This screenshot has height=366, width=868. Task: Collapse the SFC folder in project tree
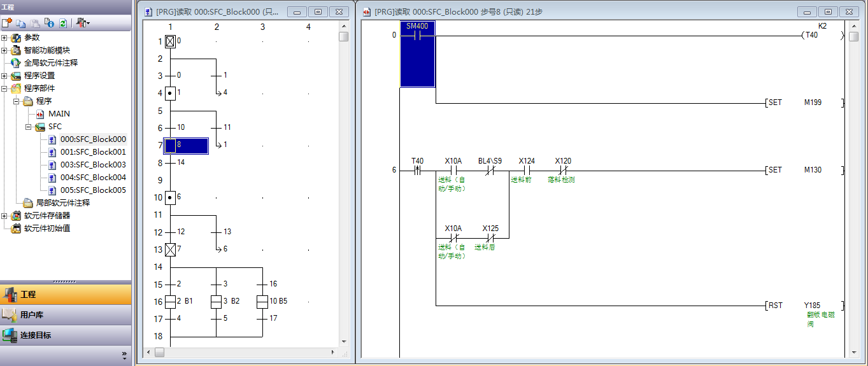[29, 127]
